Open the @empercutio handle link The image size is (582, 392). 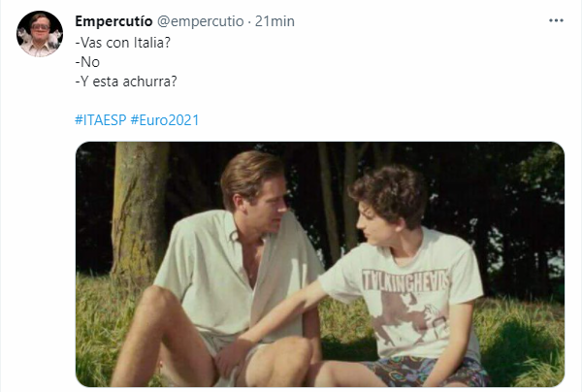tap(201, 21)
